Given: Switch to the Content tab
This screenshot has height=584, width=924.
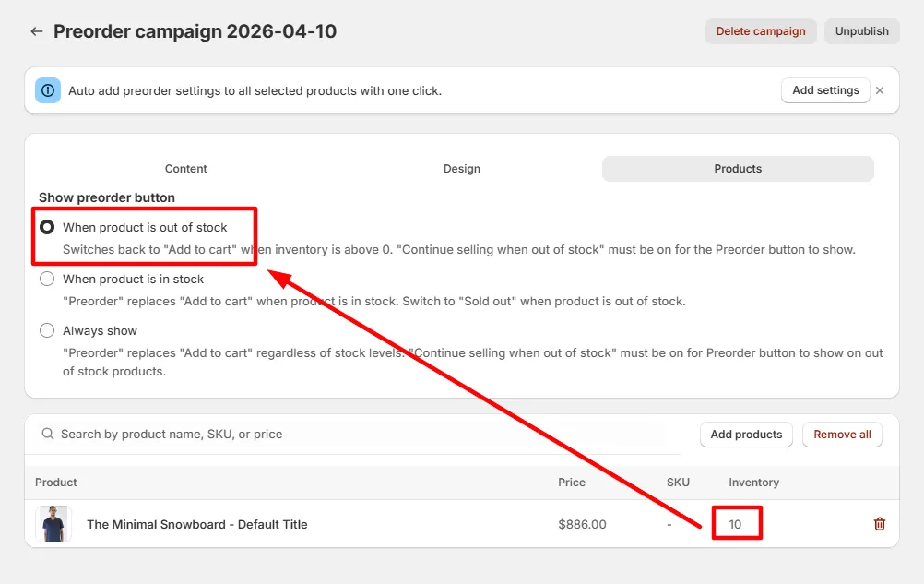Looking at the screenshot, I should (x=185, y=169).
